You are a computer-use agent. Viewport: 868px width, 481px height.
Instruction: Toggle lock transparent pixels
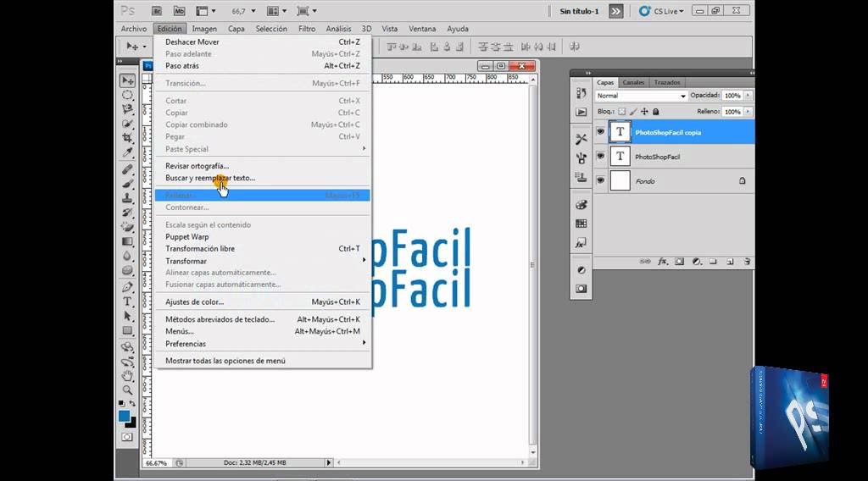[x=621, y=112]
